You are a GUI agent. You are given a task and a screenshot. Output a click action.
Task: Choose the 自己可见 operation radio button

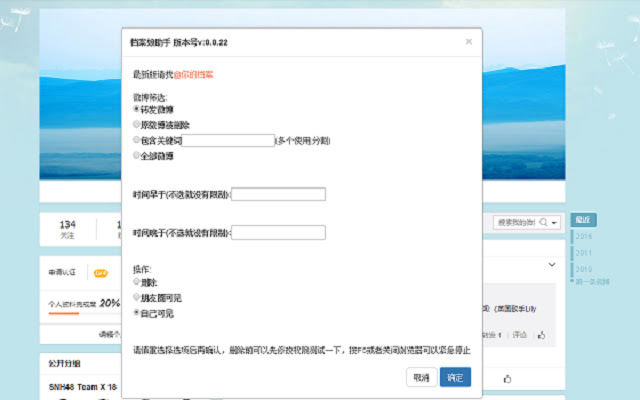click(136, 313)
